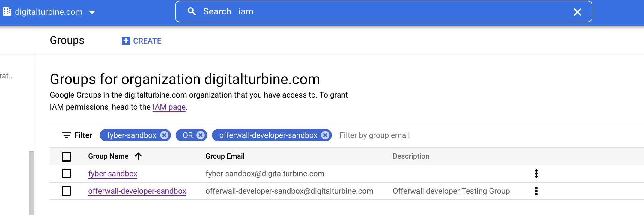Check the fyber-sandbox row checkbox
Screen dimensions: 644x215
67,174
